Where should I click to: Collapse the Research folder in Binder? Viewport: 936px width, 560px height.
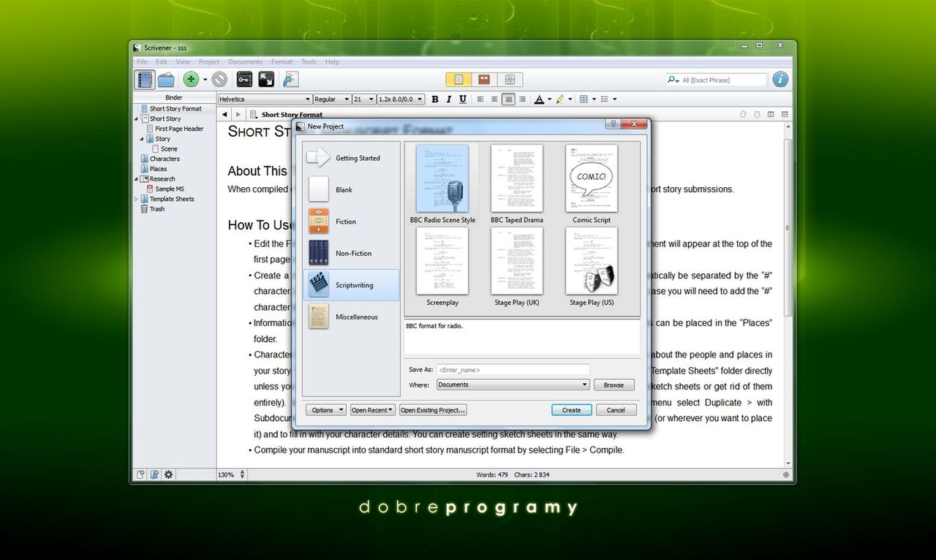(x=136, y=179)
